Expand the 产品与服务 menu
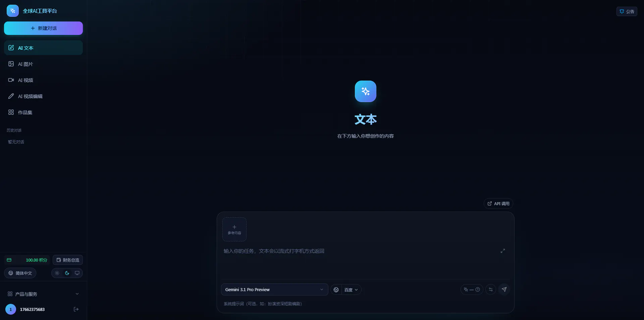644x320 pixels. point(43,294)
